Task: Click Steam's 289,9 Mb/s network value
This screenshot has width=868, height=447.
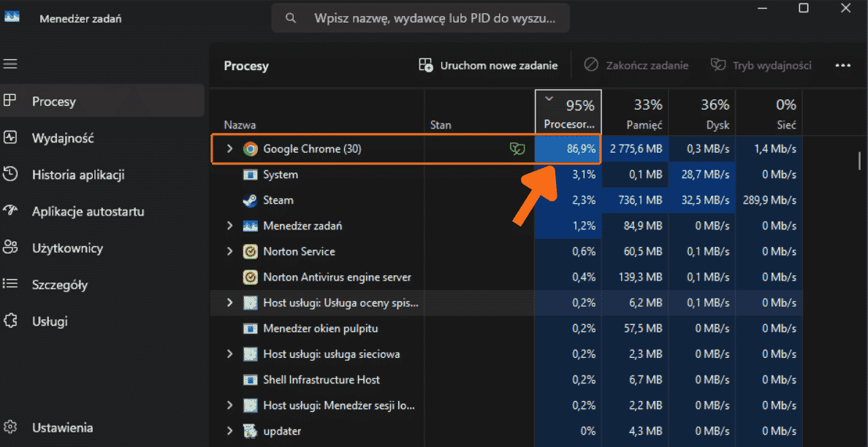Action: 770,200
